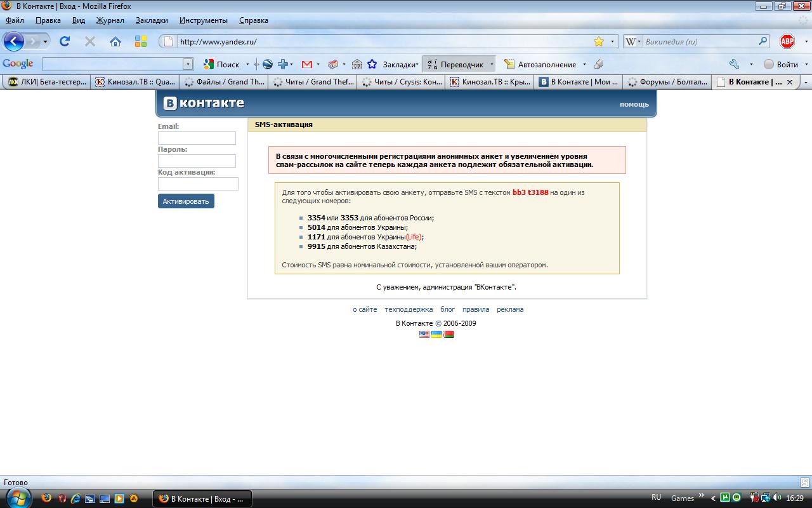The width and height of the screenshot is (812, 508).
Task: Click the Активировать button
Action: (x=186, y=201)
